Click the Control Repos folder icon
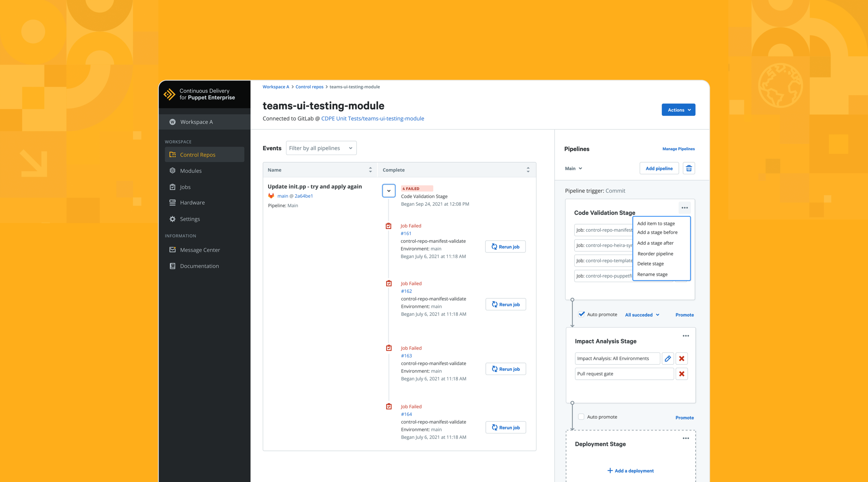This screenshot has height=482, width=868. 173,155
